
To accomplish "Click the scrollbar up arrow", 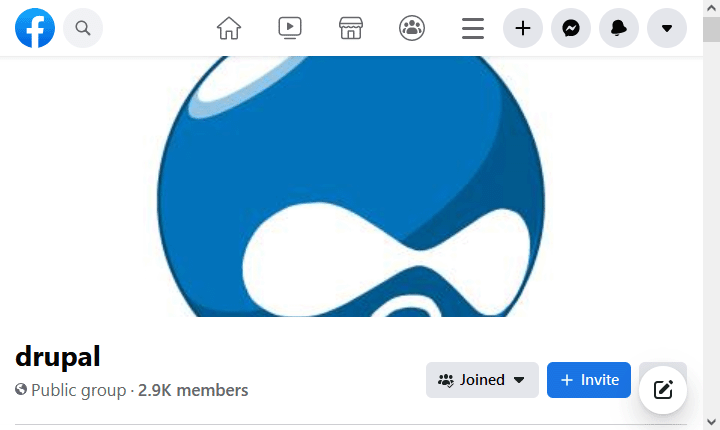I will (711, 8).
